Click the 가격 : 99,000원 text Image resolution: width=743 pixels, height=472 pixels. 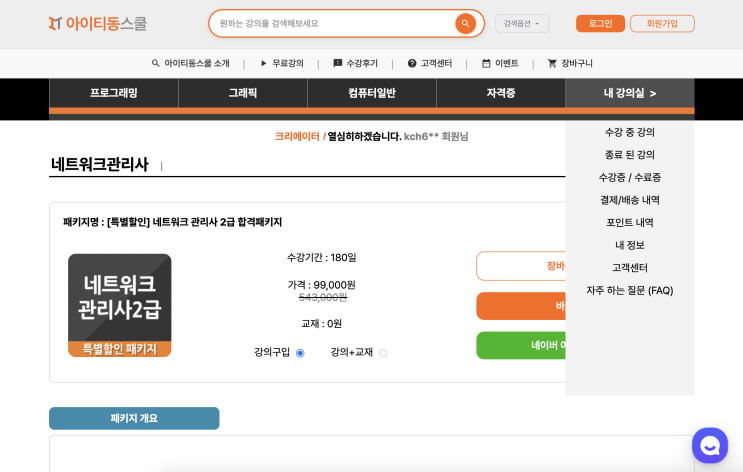coord(321,285)
